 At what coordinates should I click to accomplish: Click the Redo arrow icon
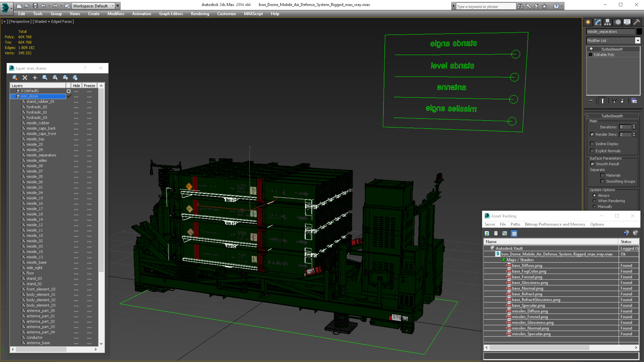click(x=55, y=6)
